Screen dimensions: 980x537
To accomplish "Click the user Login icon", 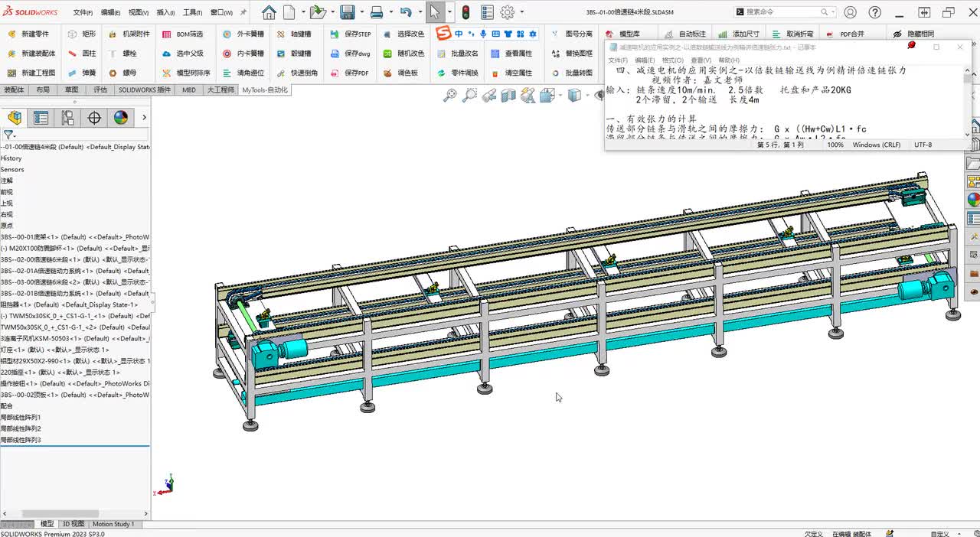I will [x=851, y=12].
